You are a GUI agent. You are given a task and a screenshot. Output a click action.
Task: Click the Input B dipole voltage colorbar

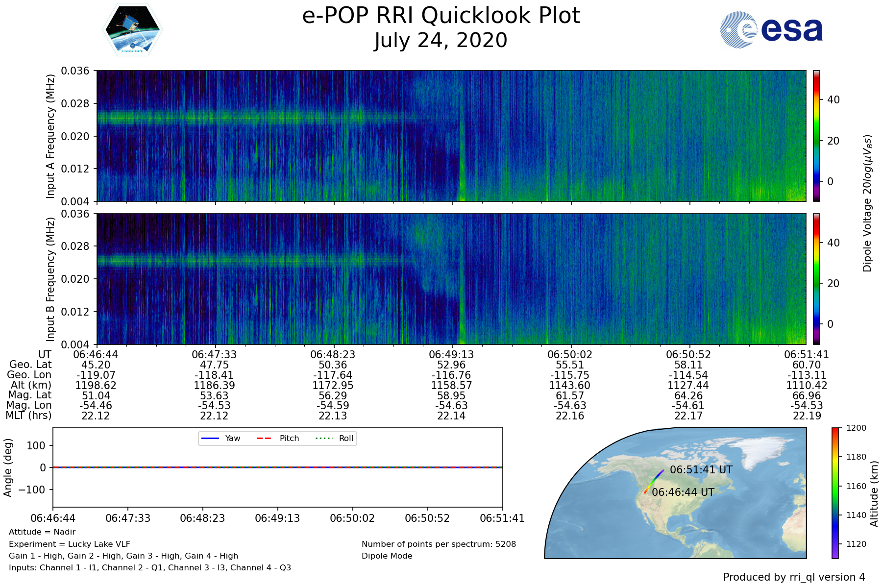[816, 279]
